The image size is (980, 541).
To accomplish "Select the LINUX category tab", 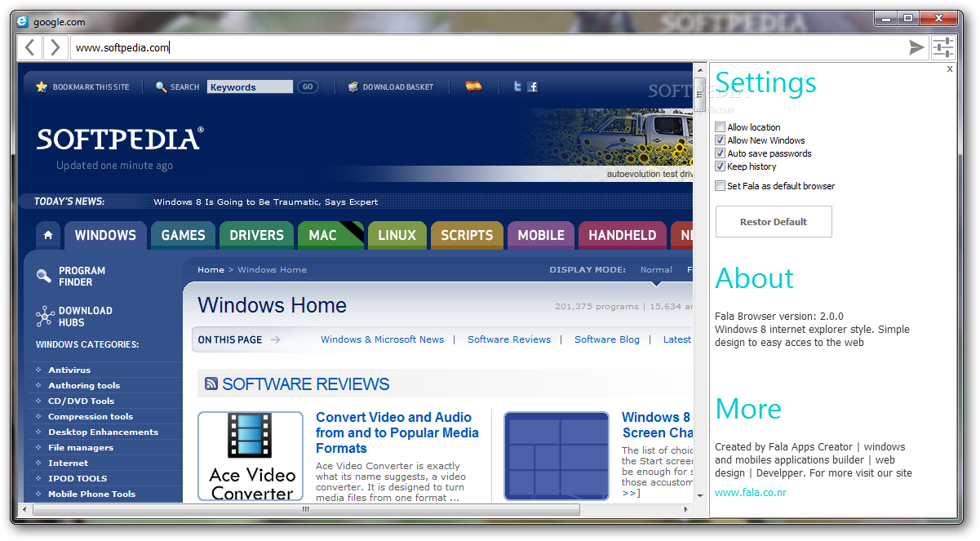I will (397, 235).
